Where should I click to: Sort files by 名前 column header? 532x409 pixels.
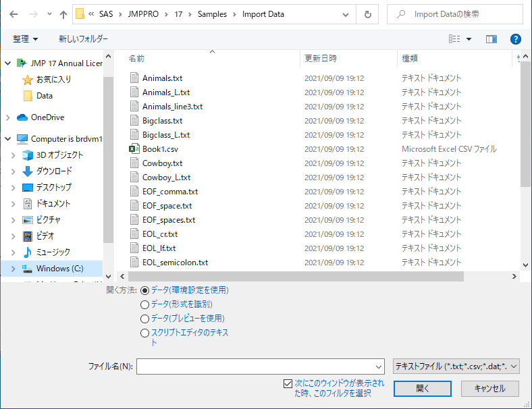(x=136, y=59)
